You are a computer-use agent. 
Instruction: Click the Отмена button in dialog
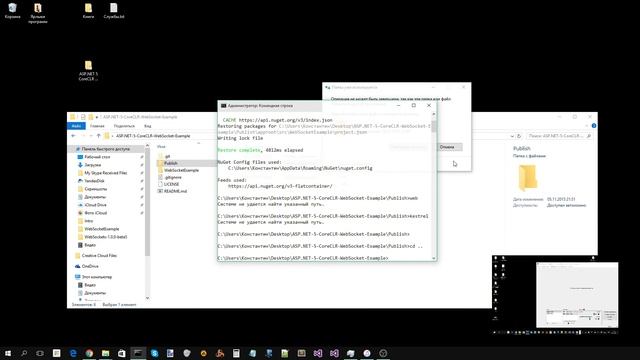point(447,147)
